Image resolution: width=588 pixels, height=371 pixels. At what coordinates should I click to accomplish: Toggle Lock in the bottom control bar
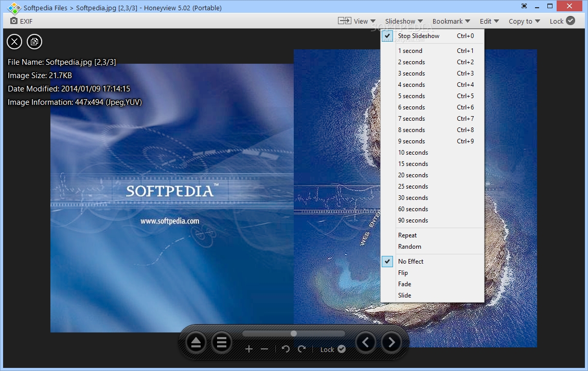333,349
